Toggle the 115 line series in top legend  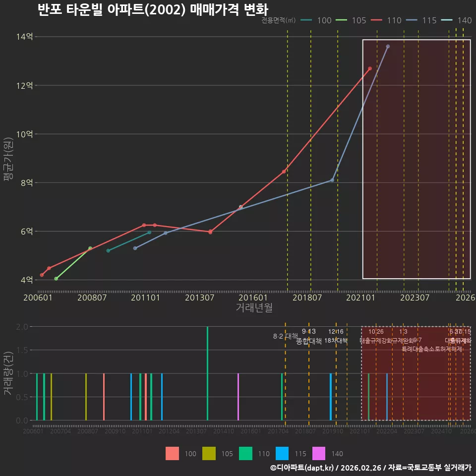point(421,20)
